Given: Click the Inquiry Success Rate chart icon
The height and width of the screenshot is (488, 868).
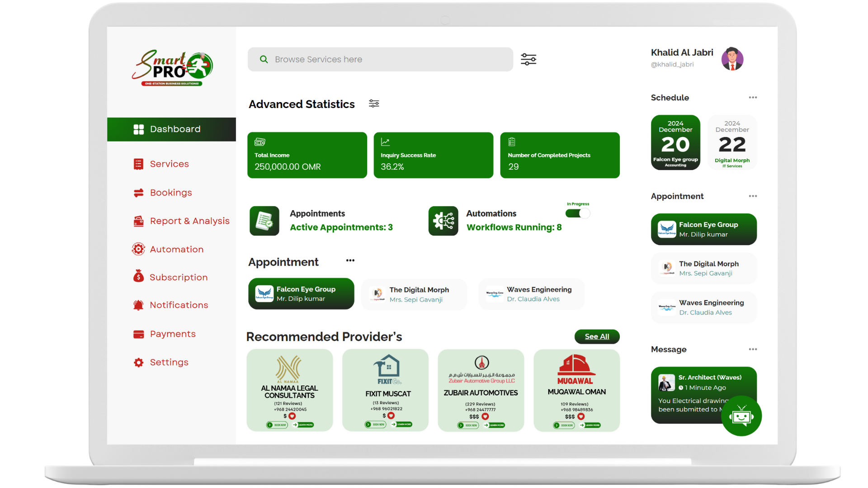Looking at the screenshot, I should pos(385,142).
